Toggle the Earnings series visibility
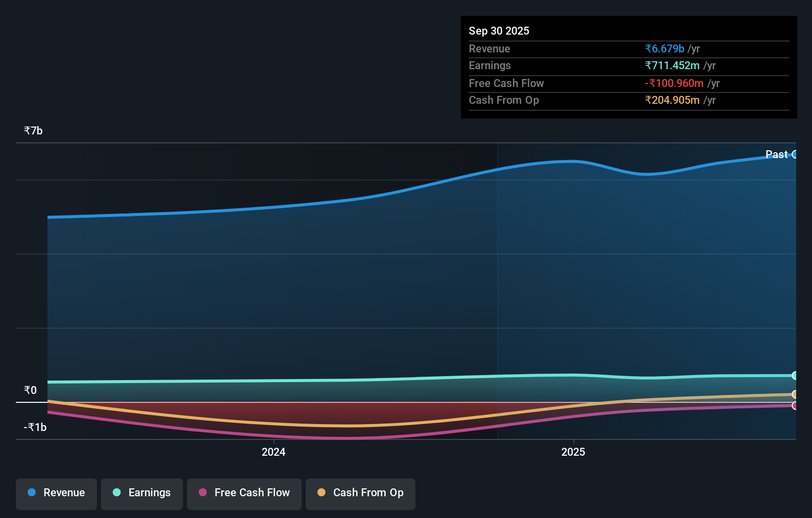This screenshot has width=812, height=518. [141, 493]
